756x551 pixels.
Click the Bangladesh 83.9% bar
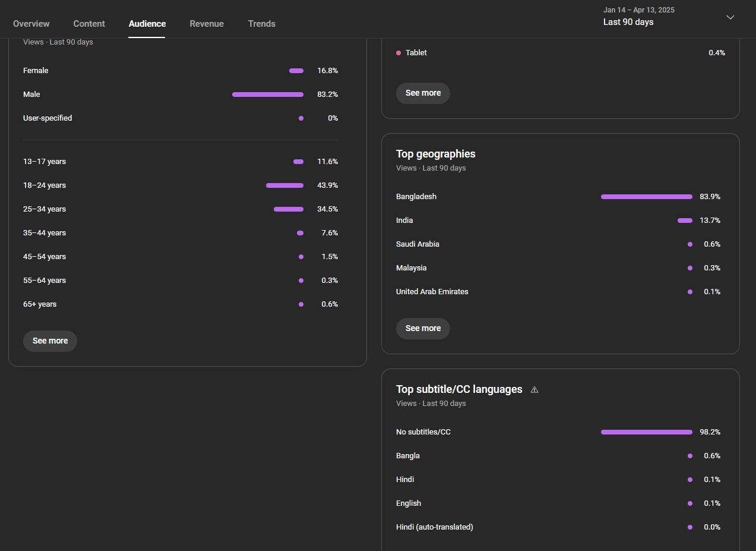coord(646,197)
